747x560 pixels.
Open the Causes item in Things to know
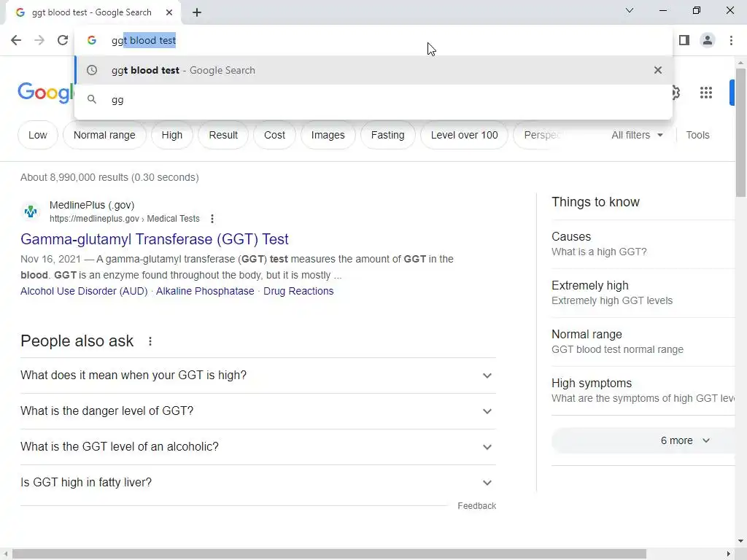[643, 244]
